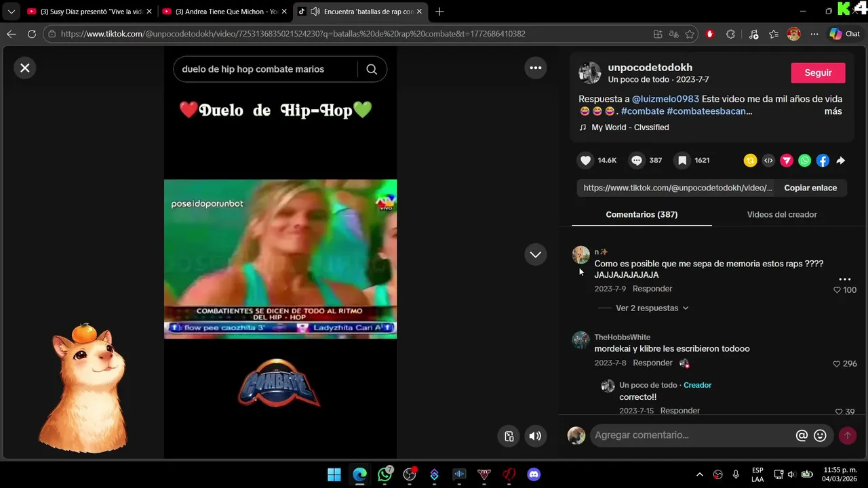Add page to favorites with star icon
This screenshot has width=868, height=488.
pyautogui.click(x=690, y=34)
